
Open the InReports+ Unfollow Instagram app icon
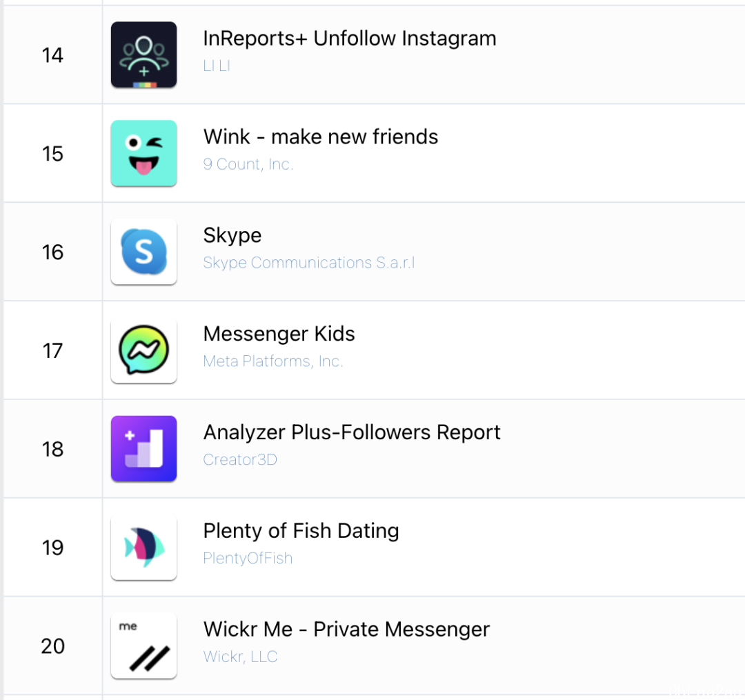click(144, 54)
